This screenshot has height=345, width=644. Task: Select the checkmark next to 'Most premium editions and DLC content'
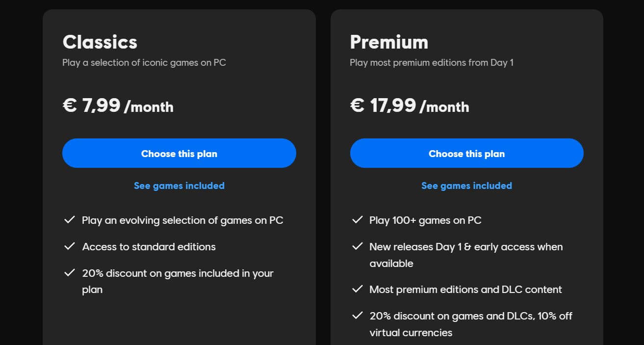pyautogui.click(x=357, y=289)
